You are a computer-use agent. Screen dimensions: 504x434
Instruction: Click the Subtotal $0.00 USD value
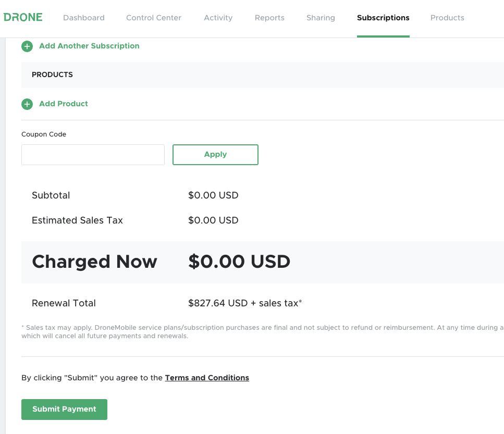pos(213,195)
